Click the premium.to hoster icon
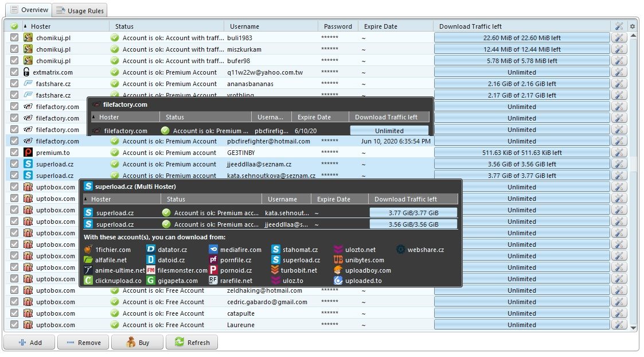The width and height of the screenshot is (644, 357). tap(28, 153)
